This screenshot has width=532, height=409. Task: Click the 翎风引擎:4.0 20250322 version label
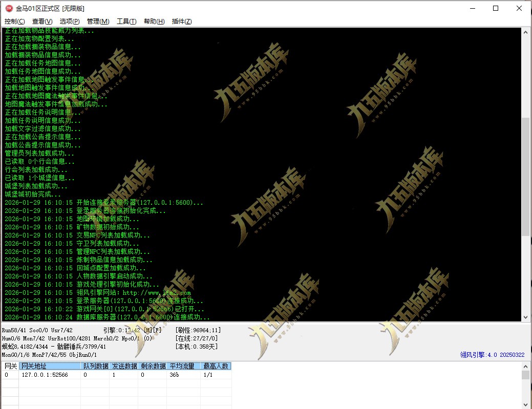click(492, 355)
